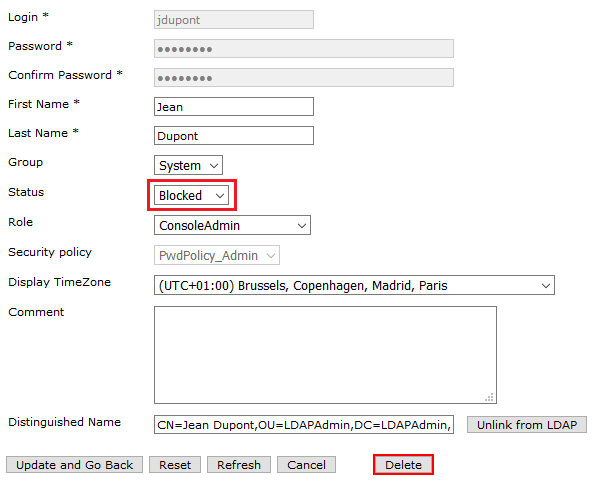Open the Display TimeZone dropdown

point(354,285)
